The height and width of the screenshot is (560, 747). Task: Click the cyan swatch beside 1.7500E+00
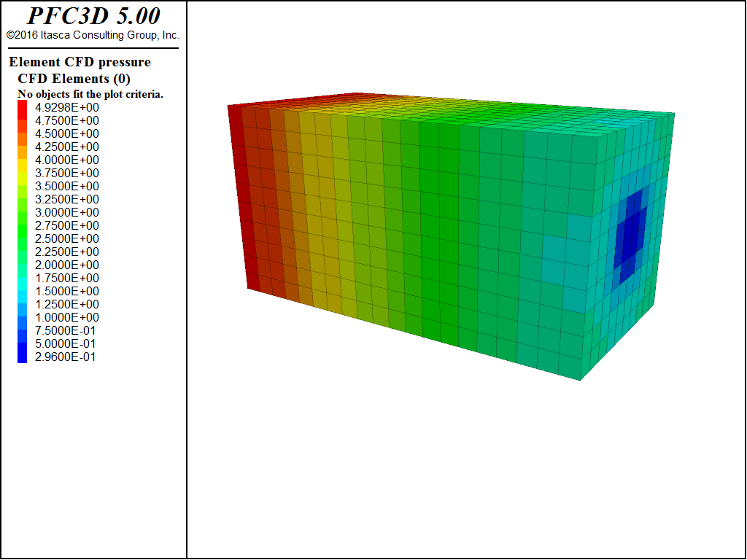click(x=22, y=278)
